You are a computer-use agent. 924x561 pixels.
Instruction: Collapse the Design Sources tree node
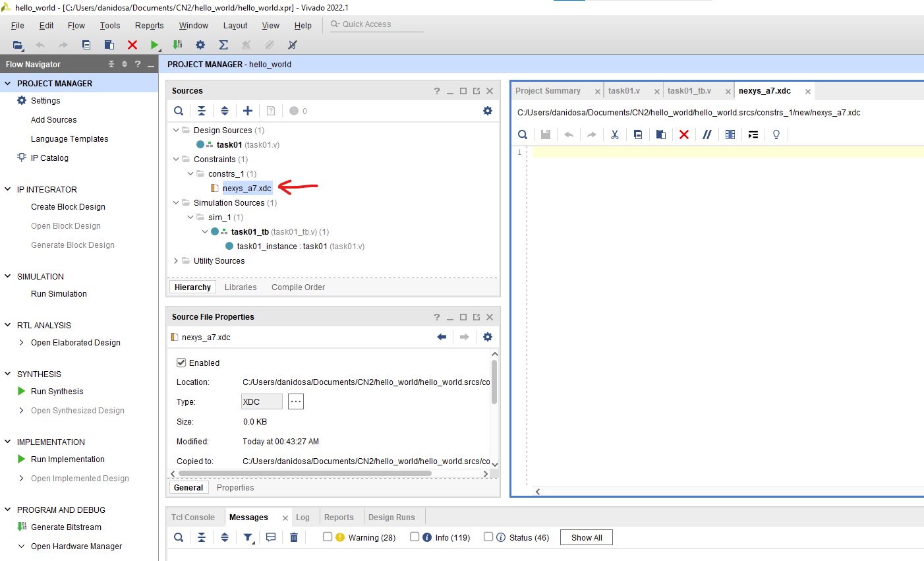pyautogui.click(x=176, y=130)
